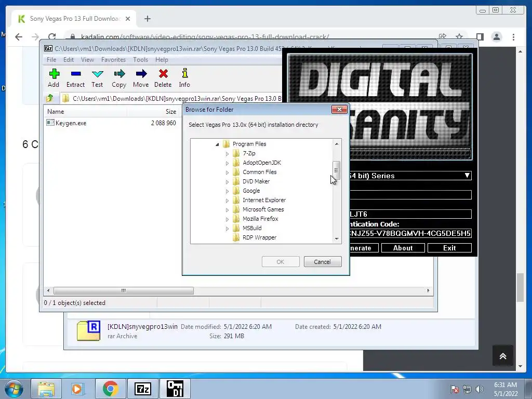Open the File menu in 7-Zip
Image resolution: width=532 pixels, height=399 pixels.
click(x=51, y=60)
